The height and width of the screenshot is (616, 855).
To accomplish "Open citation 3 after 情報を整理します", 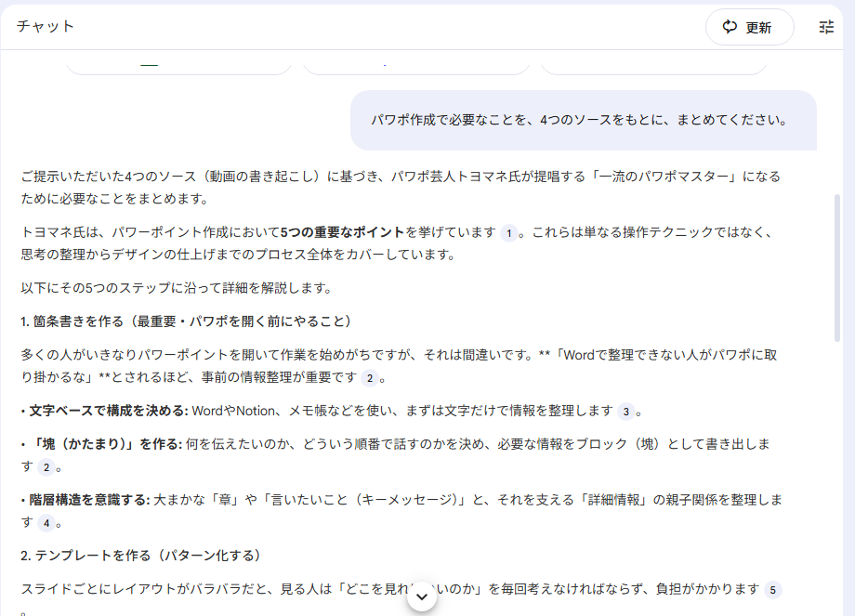I will (626, 411).
